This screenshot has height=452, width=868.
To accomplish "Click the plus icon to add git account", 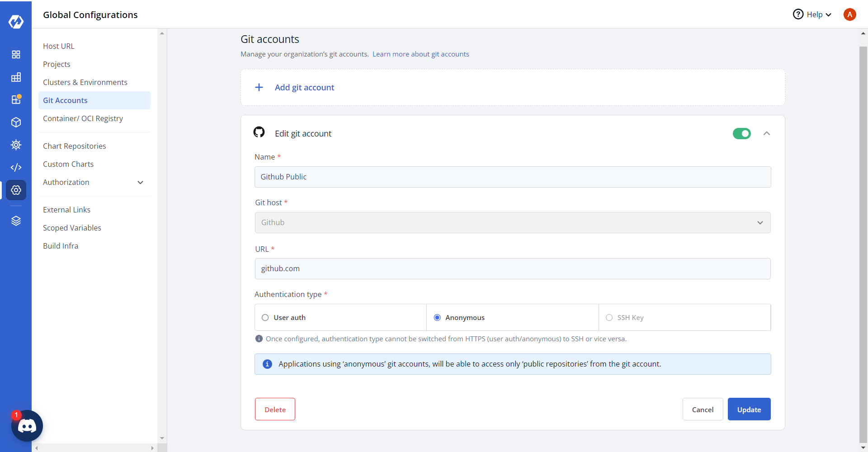I will click(259, 87).
